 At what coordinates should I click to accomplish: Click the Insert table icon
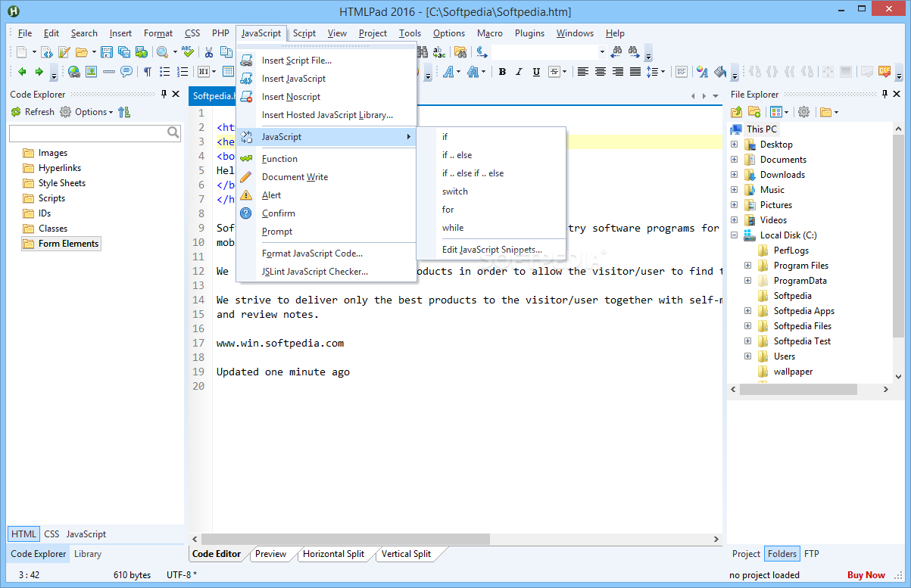228,72
